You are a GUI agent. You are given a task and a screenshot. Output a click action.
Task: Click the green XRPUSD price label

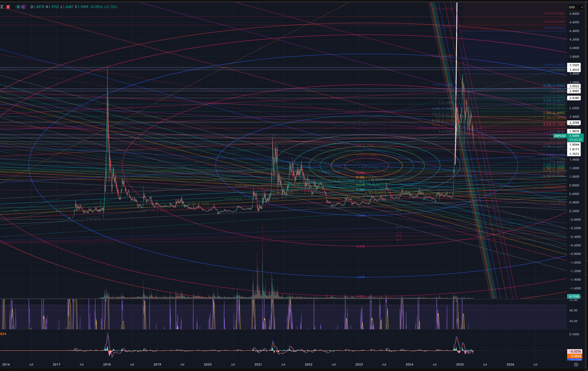click(560, 136)
